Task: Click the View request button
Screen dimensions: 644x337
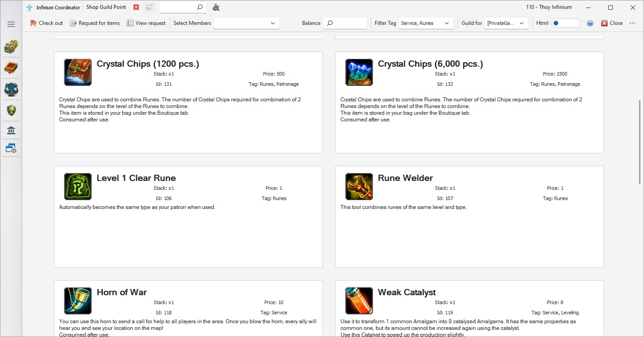Action: (x=146, y=23)
